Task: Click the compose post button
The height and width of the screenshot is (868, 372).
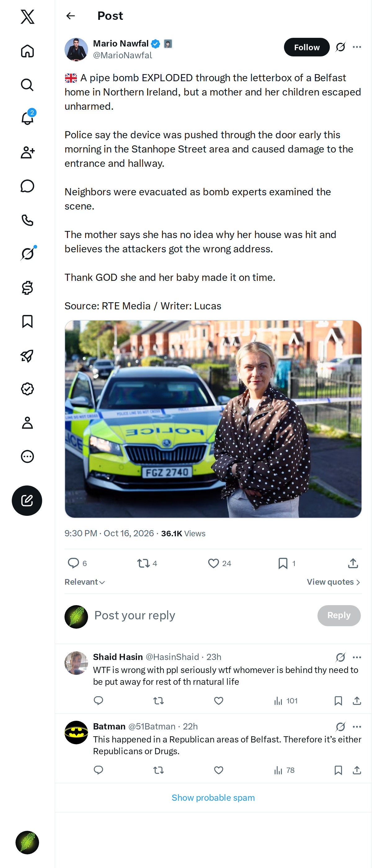Action: [x=27, y=500]
